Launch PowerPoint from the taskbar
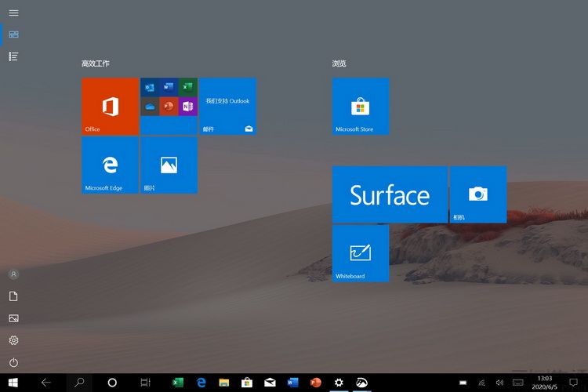The image size is (588, 392). point(316,383)
